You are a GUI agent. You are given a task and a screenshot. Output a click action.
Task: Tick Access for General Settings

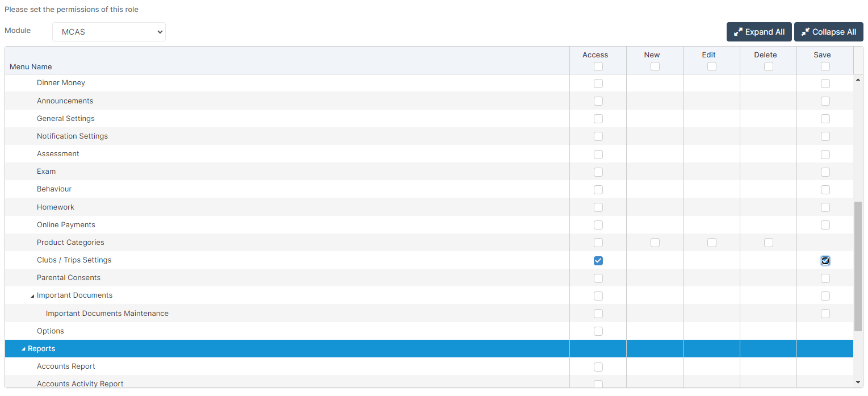(x=598, y=119)
